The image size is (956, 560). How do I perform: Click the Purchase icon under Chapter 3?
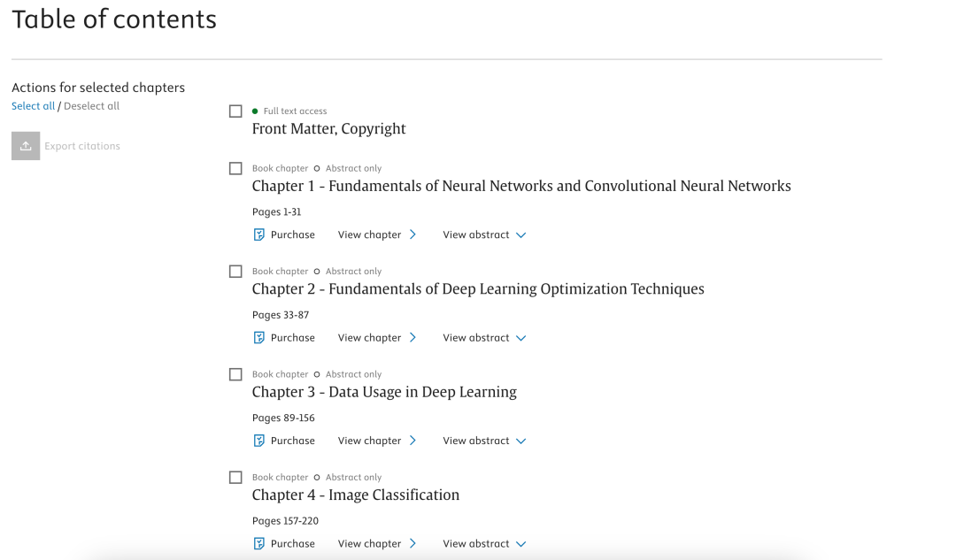click(259, 441)
